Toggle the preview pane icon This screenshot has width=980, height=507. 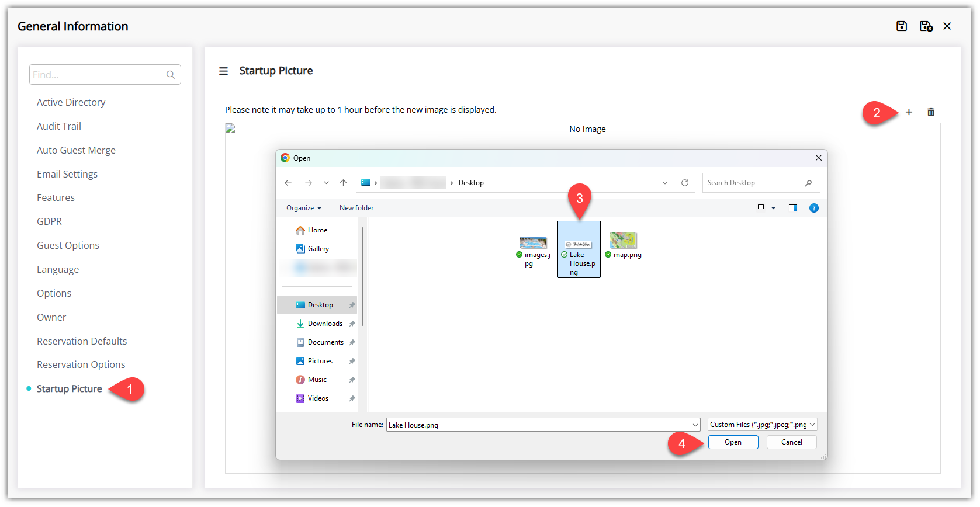point(793,208)
